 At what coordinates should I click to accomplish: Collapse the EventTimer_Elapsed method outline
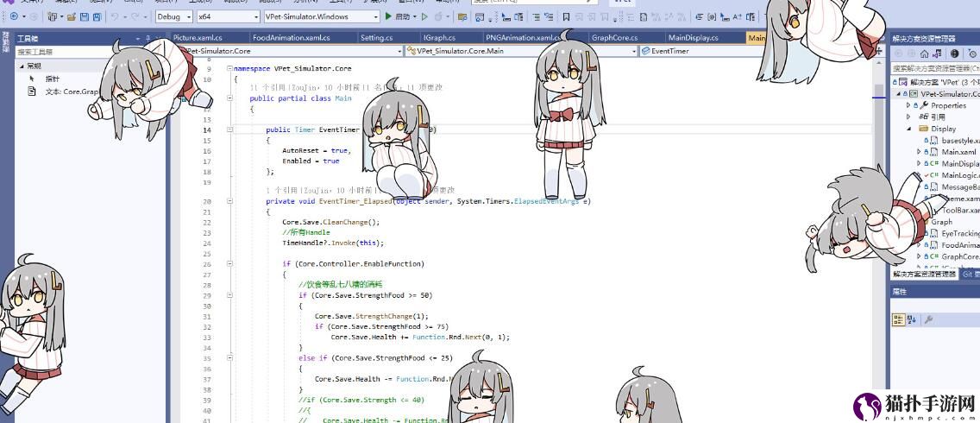click(x=230, y=201)
